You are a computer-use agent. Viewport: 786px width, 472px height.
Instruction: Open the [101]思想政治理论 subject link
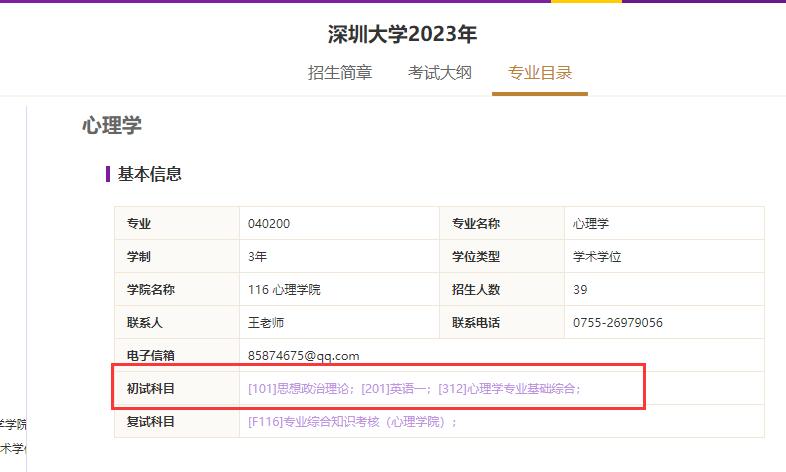click(x=299, y=388)
